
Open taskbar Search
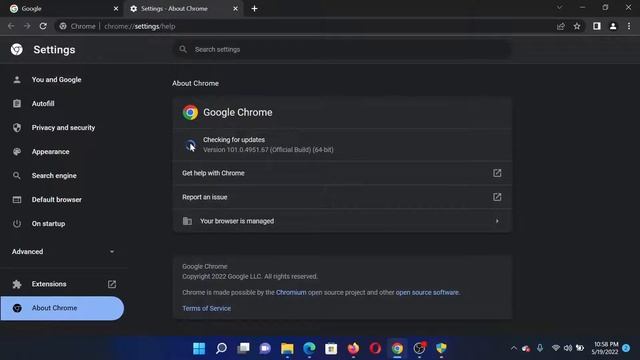click(x=221, y=348)
